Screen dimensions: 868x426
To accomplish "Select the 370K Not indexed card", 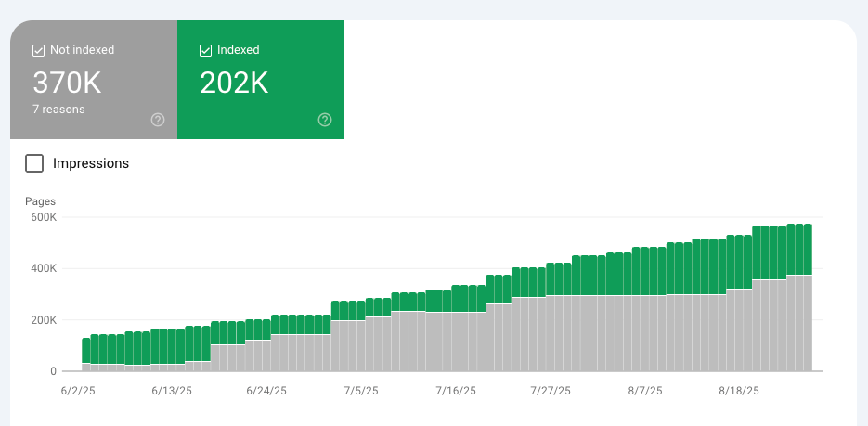I will click(x=94, y=80).
